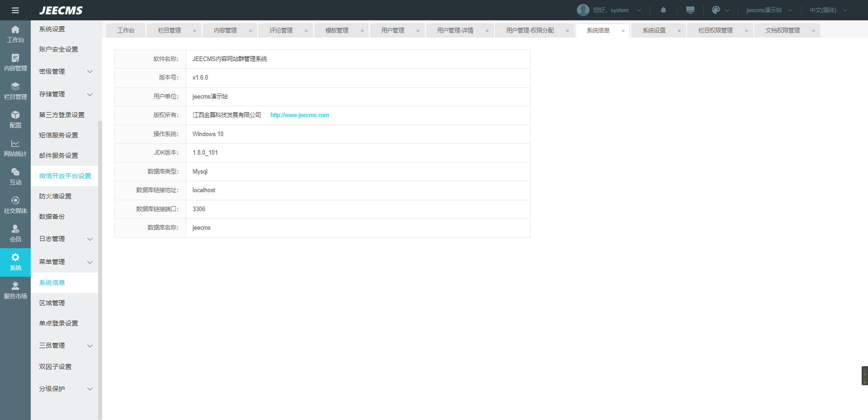Close the 系统信息 tab

pyautogui.click(x=623, y=31)
